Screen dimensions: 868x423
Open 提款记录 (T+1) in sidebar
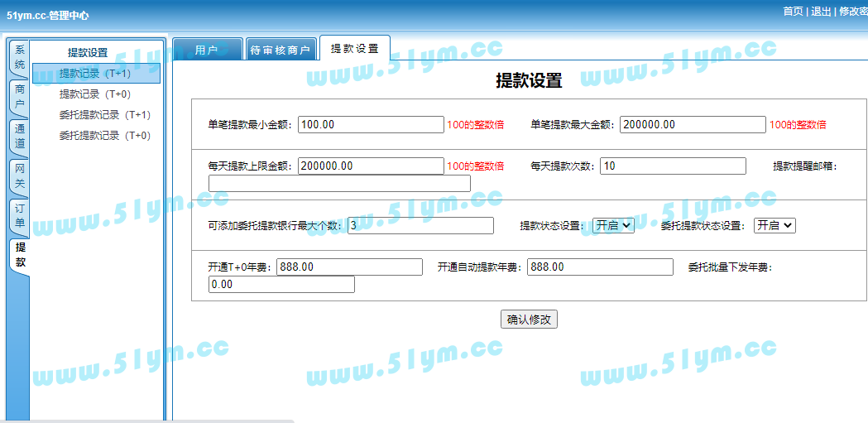pyautogui.click(x=96, y=74)
